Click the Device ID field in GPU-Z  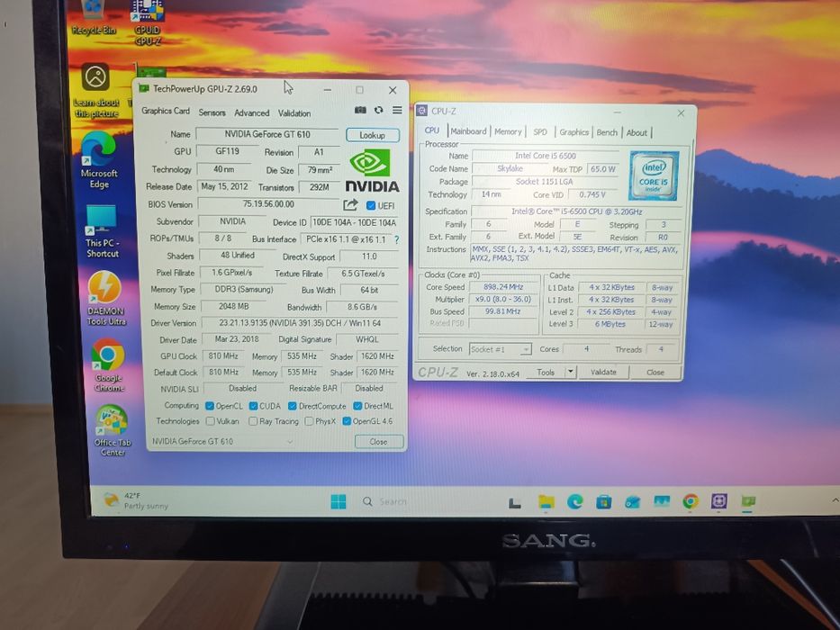[x=354, y=222]
